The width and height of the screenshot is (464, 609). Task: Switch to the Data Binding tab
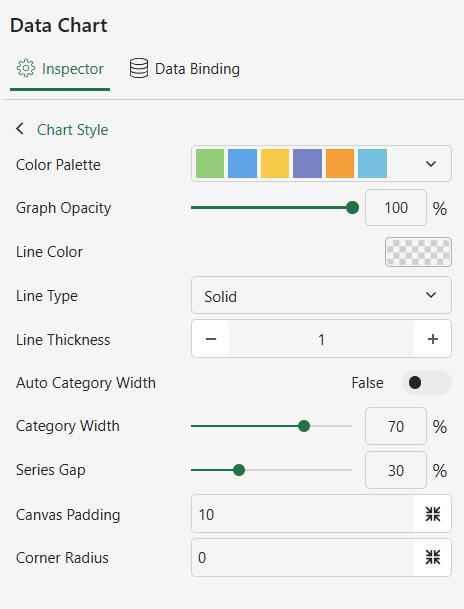tap(184, 69)
